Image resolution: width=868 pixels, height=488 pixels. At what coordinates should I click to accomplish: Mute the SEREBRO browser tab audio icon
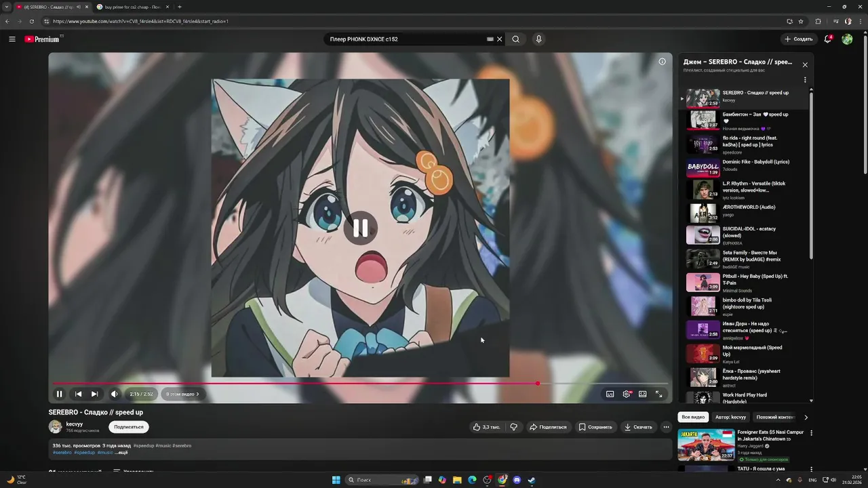click(x=78, y=7)
